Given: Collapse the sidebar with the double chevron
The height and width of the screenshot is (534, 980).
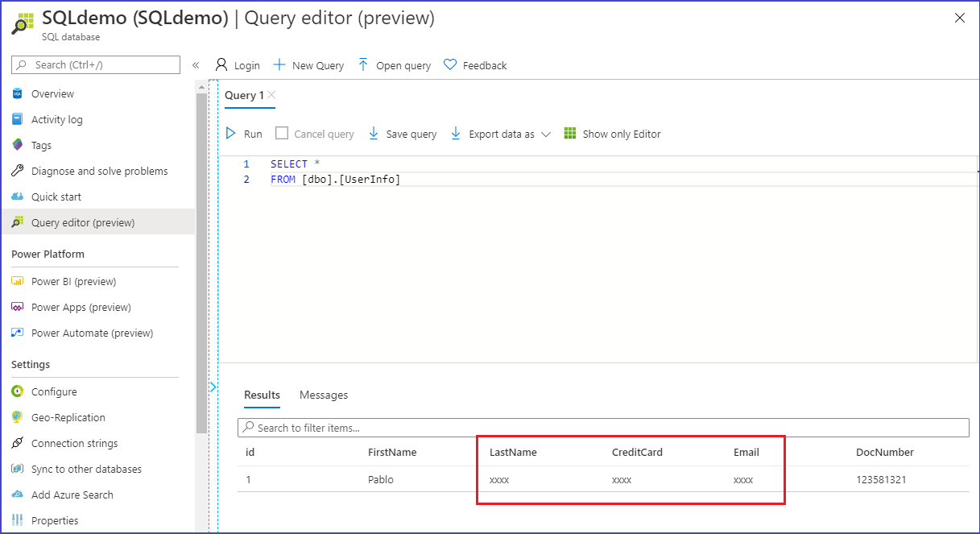Looking at the screenshot, I should tap(196, 65).
